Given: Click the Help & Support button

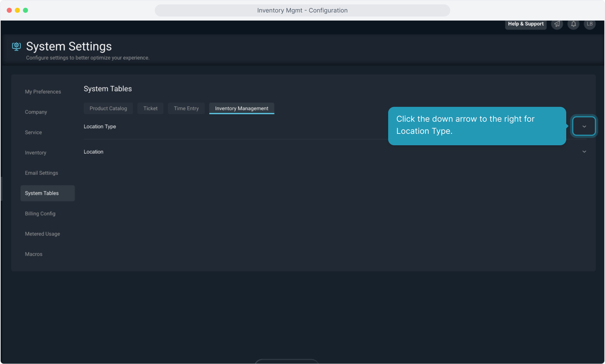Looking at the screenshot, I should click(525, 24).
